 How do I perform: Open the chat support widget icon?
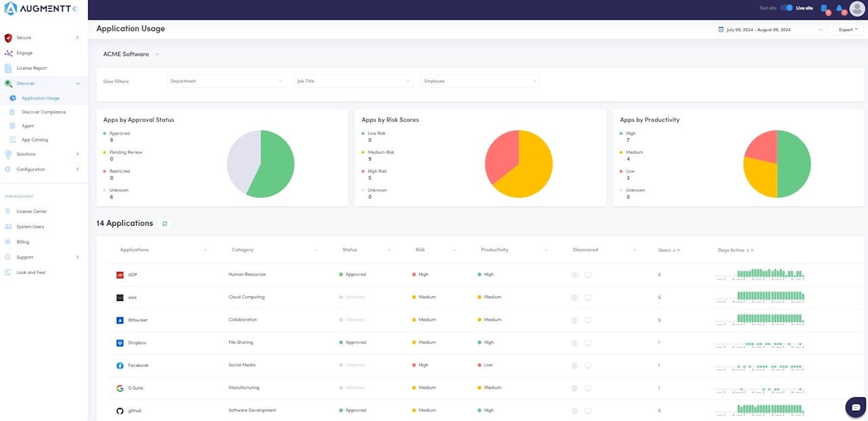point(856,407)
